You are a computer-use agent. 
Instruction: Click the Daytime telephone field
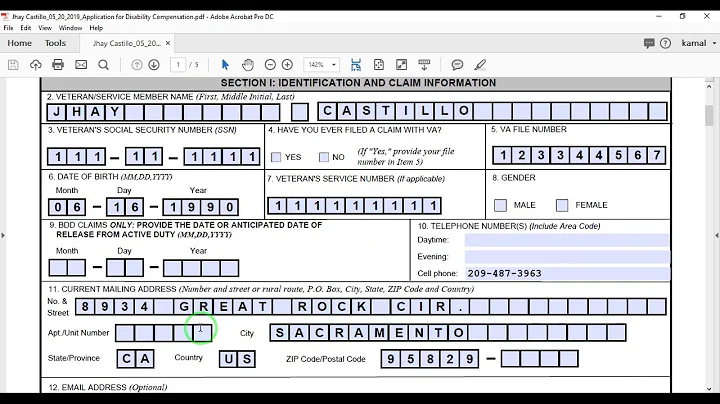click(x=567, y=240)
